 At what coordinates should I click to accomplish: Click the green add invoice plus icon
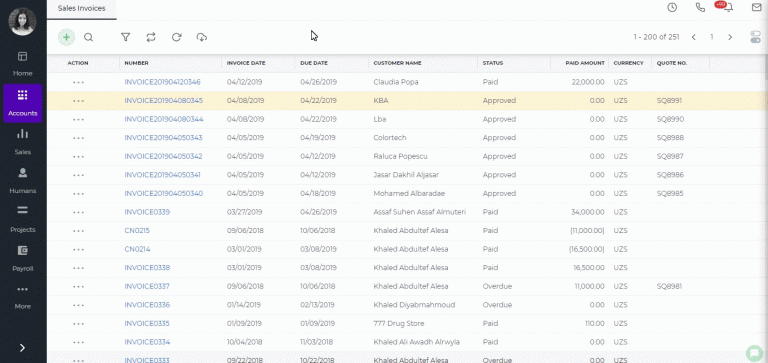[67, 37]
